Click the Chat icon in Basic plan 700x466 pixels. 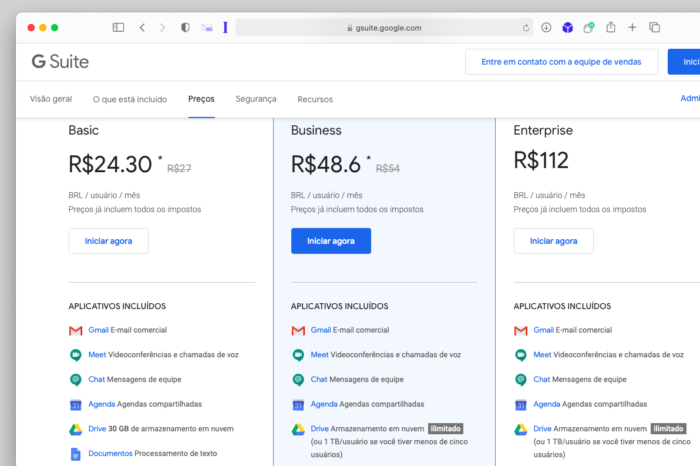[75, 380]
